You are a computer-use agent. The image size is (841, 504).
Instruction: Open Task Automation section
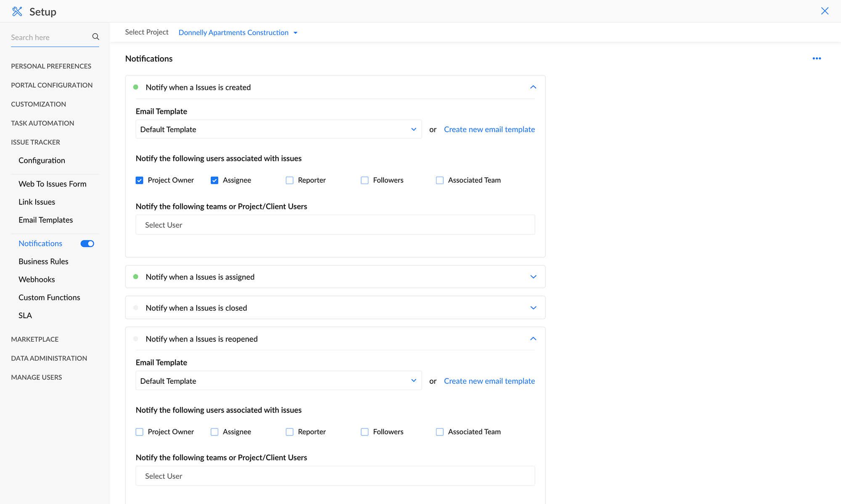pyautogui.click(x=42, y=123)
